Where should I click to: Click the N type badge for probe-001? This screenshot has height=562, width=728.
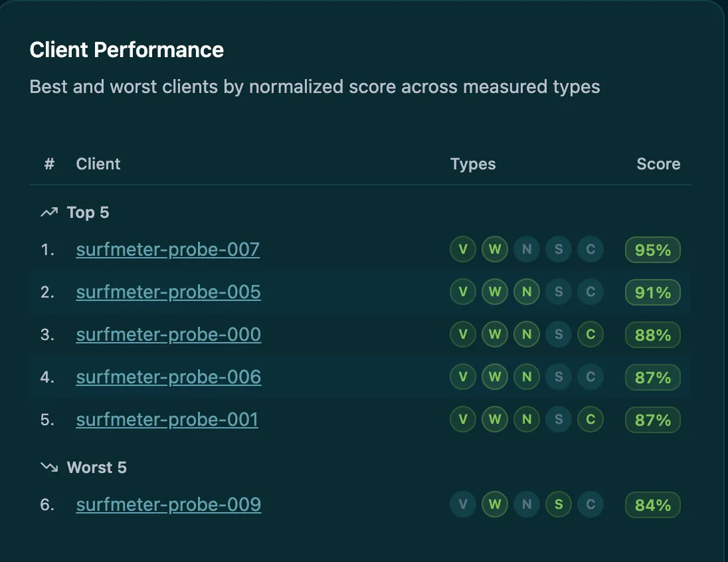[x=527, y=419]
